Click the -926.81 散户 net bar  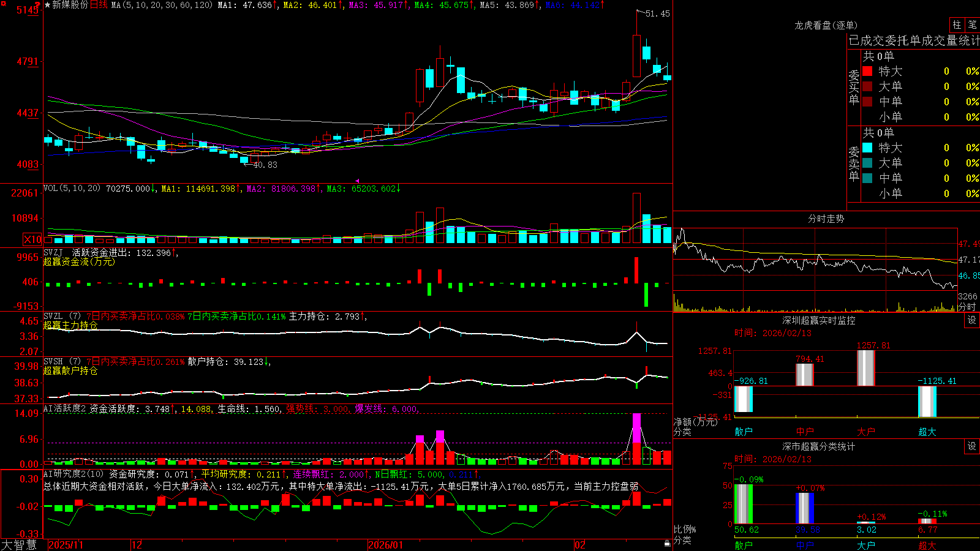coord(744,399)
